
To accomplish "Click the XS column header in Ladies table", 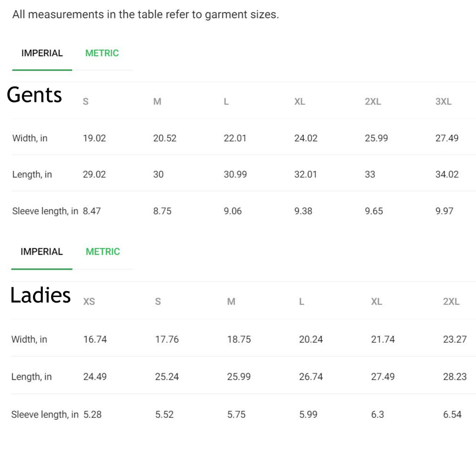I will click(x=89, y=302).
